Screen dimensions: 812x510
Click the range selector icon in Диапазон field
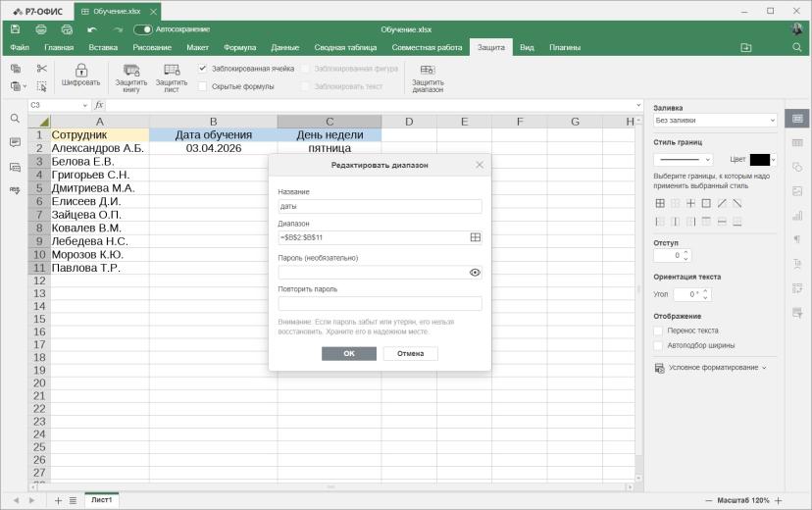point(475,237)
